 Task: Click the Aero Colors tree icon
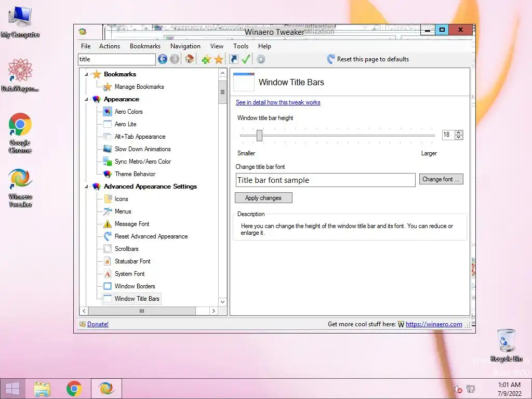pos(108,112)
